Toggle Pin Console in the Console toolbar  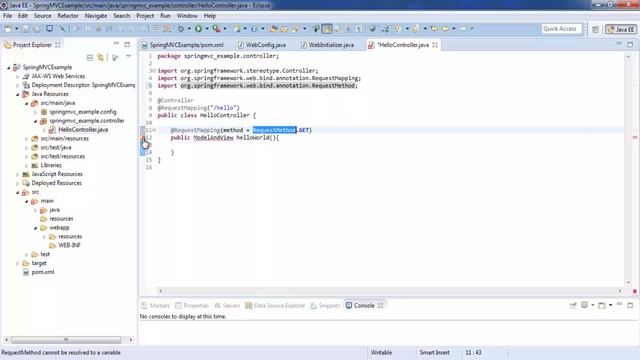(573, 305)
